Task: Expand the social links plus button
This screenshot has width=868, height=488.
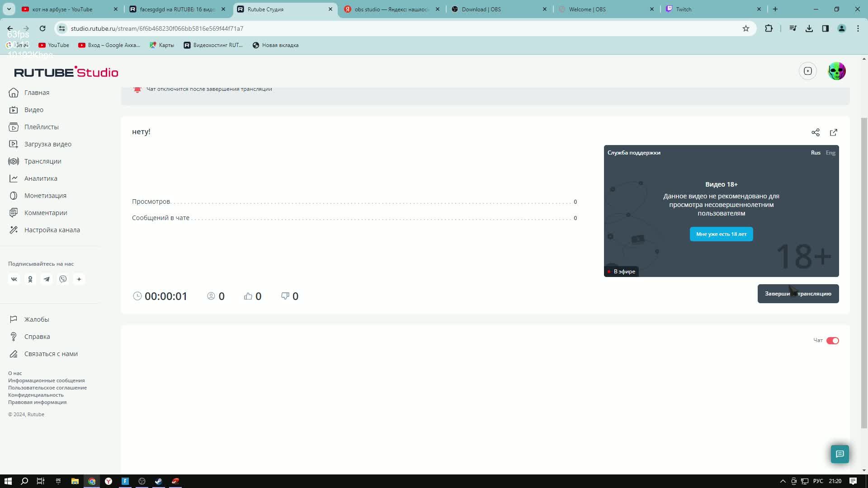Action: pos(79,279)
